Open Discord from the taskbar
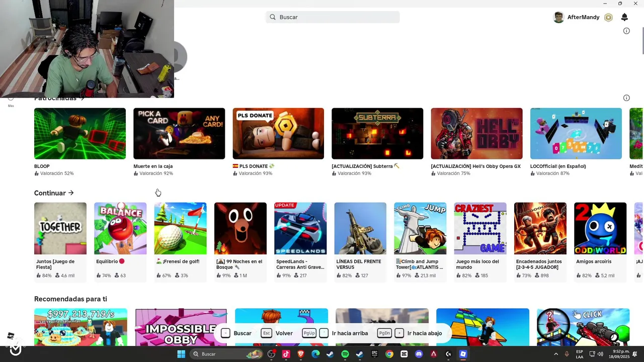This screenshot has height=362, width=644. point(419,354)
